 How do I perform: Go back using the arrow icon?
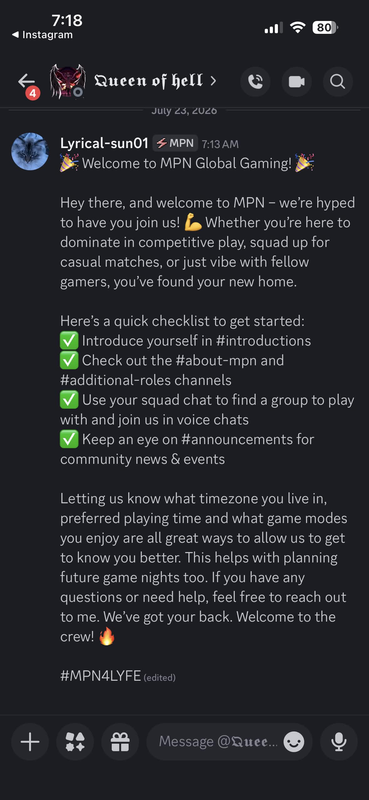point(27,81)
